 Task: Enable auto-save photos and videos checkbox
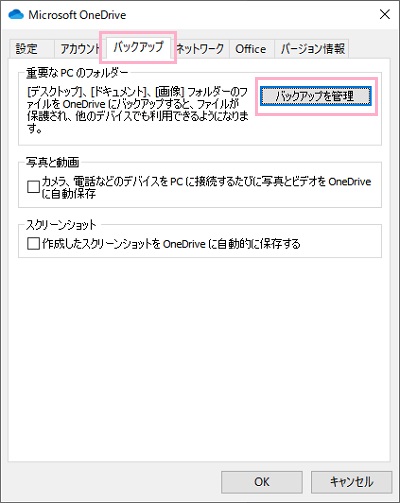pyautogui.click(x=33, y=186)
